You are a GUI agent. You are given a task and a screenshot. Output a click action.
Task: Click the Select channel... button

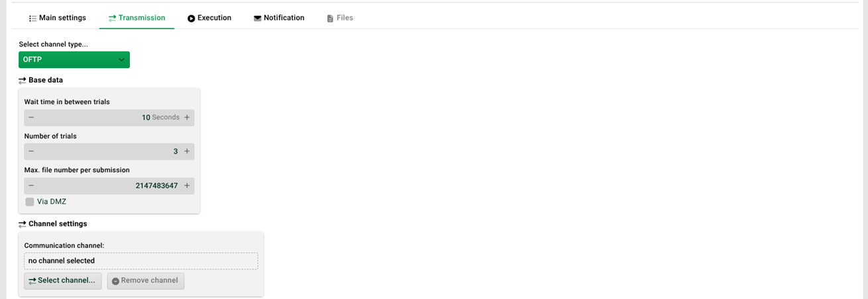(63, 280)
